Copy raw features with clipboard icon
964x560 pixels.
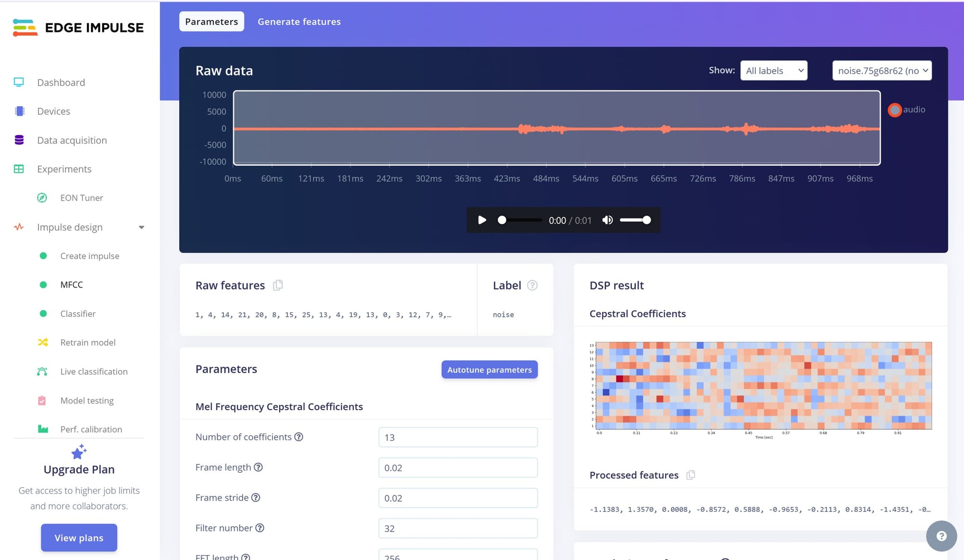point(278,285)
